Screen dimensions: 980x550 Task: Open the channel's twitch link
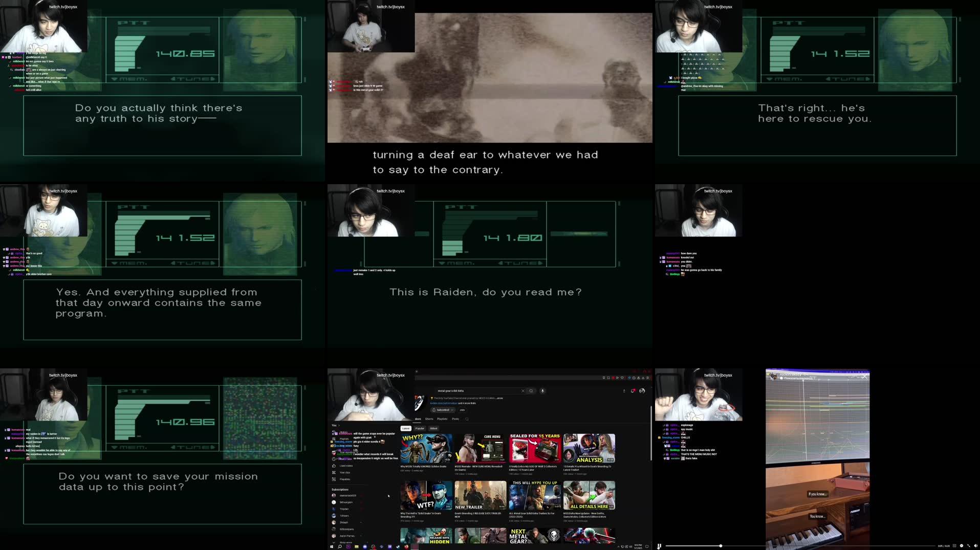444,403
